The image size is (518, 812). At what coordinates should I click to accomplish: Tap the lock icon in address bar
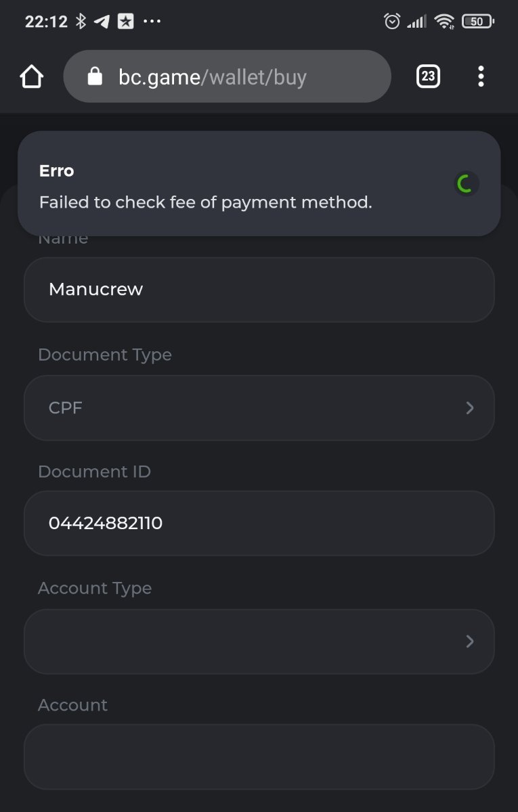(95, 76)
